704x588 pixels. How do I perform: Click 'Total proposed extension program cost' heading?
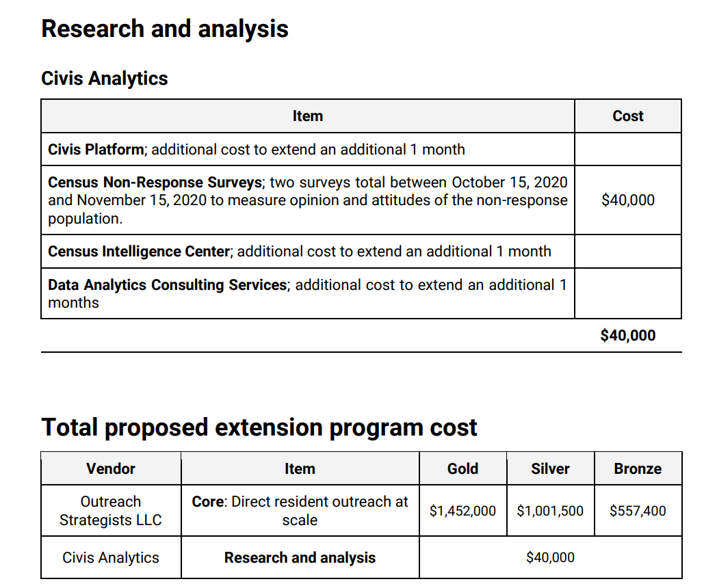click(259, 427)
